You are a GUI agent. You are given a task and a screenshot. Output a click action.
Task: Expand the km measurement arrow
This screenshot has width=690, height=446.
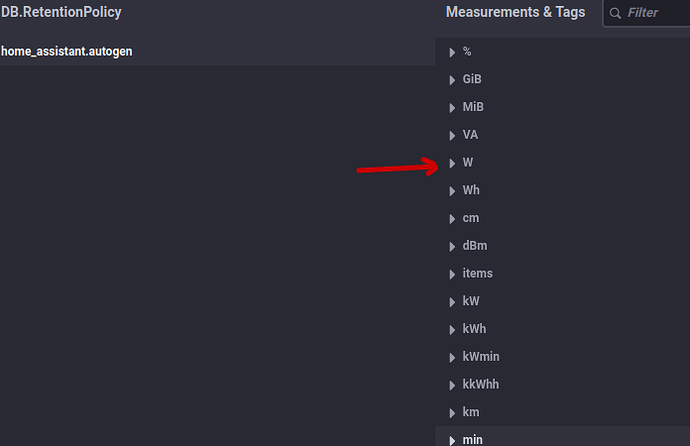(452, 412)
